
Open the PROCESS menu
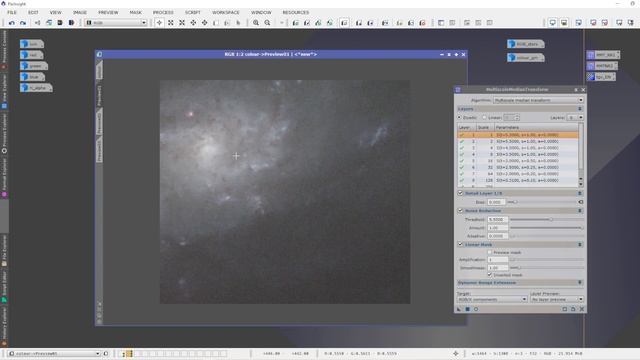pyautogui.click(x=163, y=12)
